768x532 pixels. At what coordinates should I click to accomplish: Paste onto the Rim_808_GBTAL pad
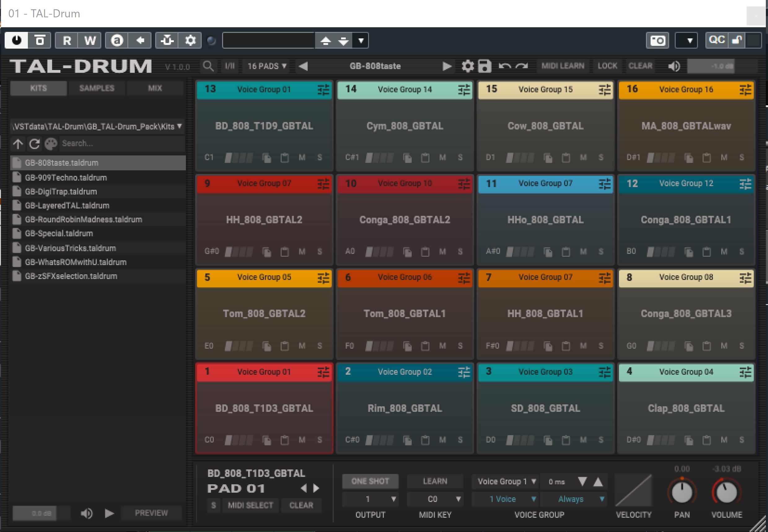[x=425, y=440]
